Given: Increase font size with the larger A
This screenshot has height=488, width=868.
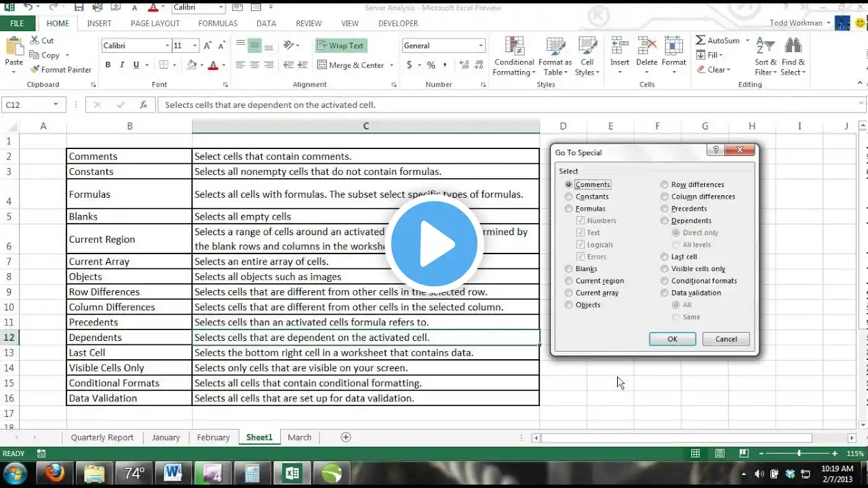Looking at the screenshot, I should [x=209, y=45].
